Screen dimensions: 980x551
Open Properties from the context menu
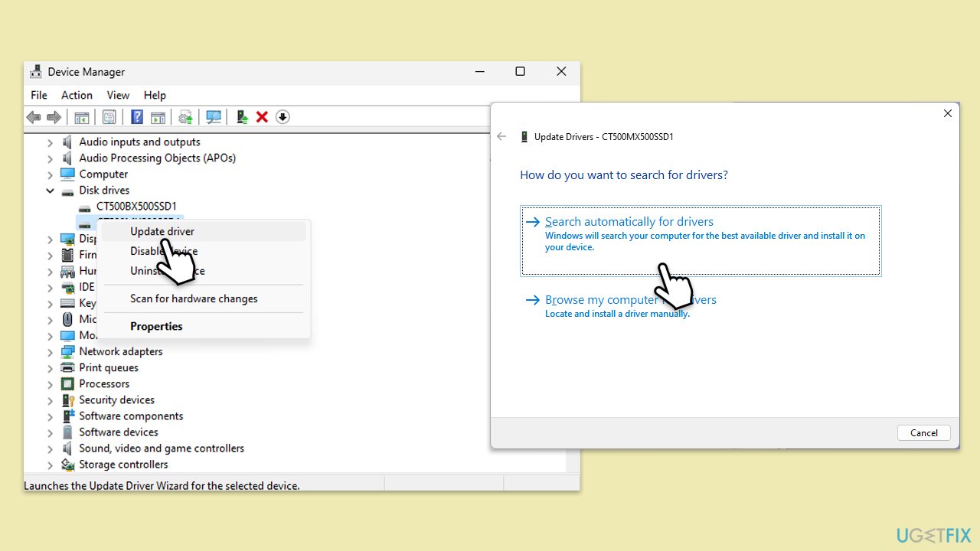tap(156, 326)
